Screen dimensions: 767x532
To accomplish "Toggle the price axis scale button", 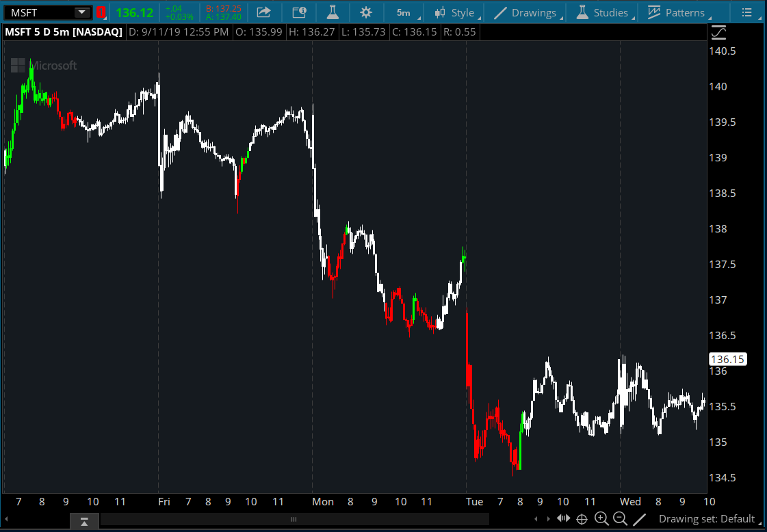I will coord(719,32).
